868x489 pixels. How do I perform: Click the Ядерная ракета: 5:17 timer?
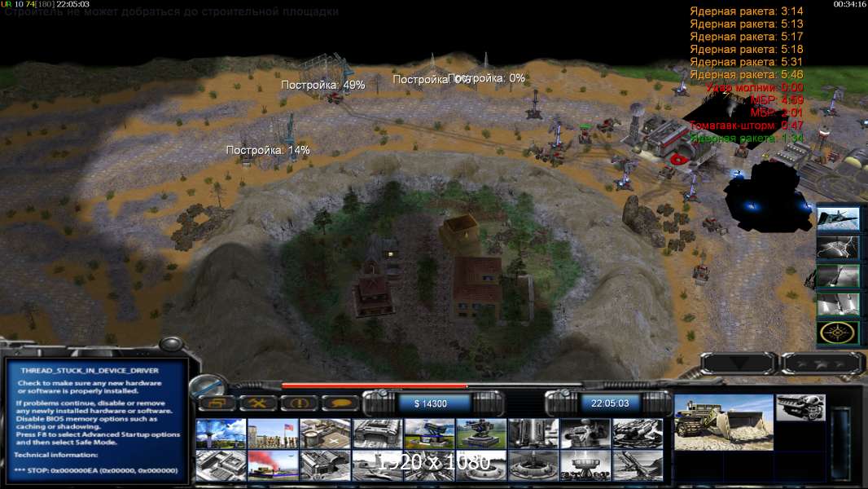point(746,37)
